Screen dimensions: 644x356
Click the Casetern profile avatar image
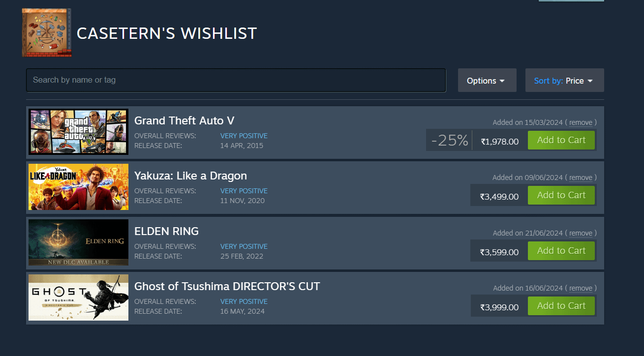47,32
